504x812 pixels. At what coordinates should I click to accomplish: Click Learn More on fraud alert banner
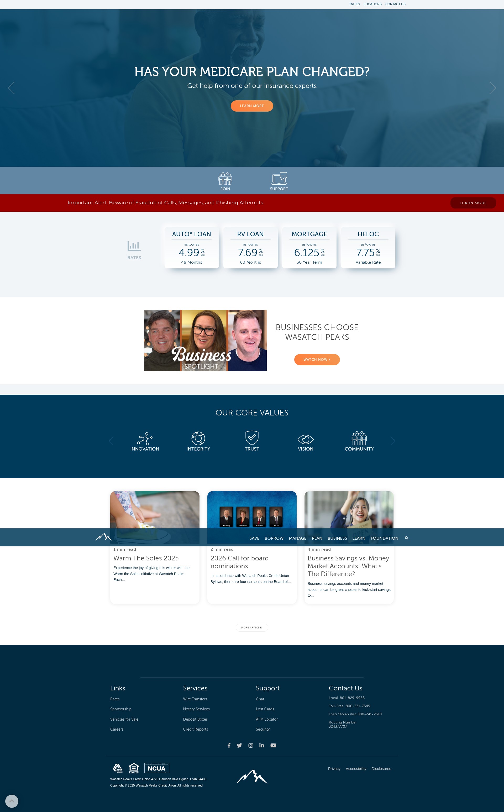click(x=473, y=203)
